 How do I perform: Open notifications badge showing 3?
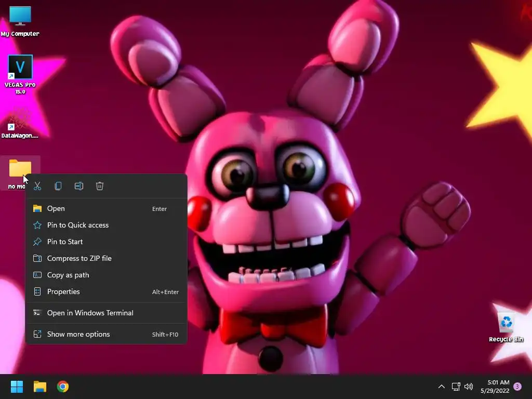click(517, 387)
